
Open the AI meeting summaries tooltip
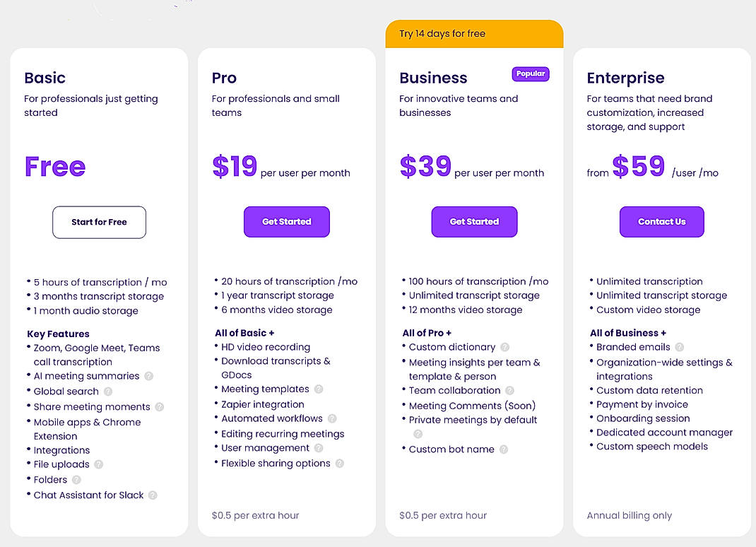[148, 376]
